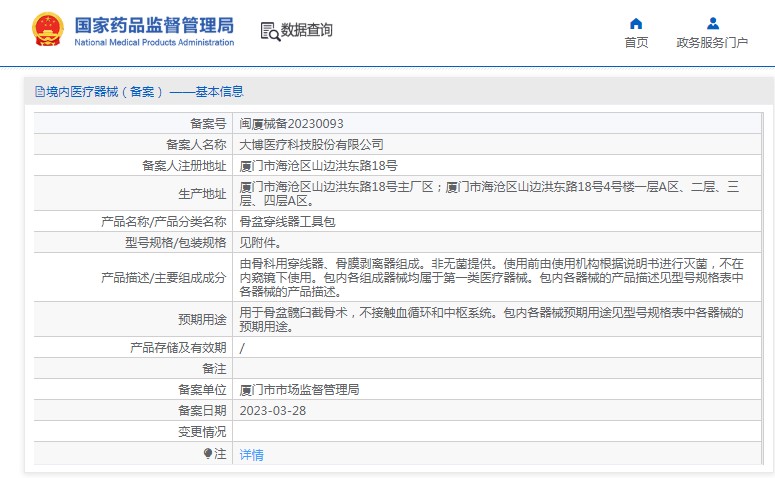Click the 备注 label
Viewport: 775px width, 478px height.
pyautogui.click(x=214, y=369)
